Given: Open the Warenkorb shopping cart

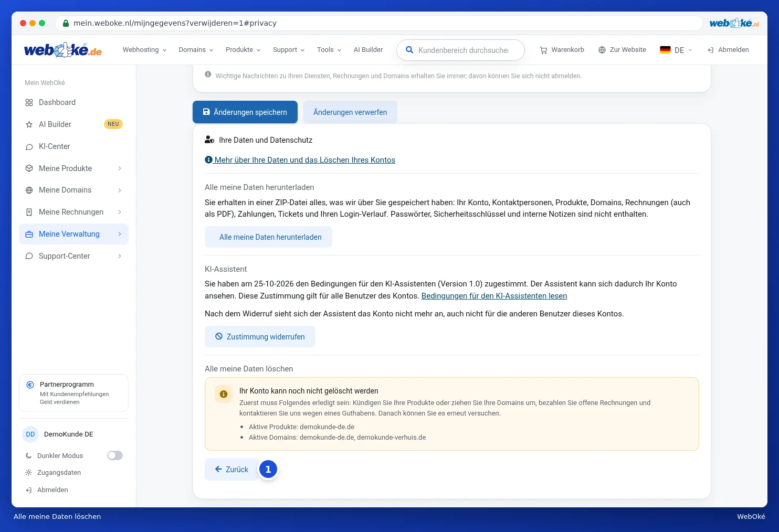Looking at the screenshot, I should [562, 50].
